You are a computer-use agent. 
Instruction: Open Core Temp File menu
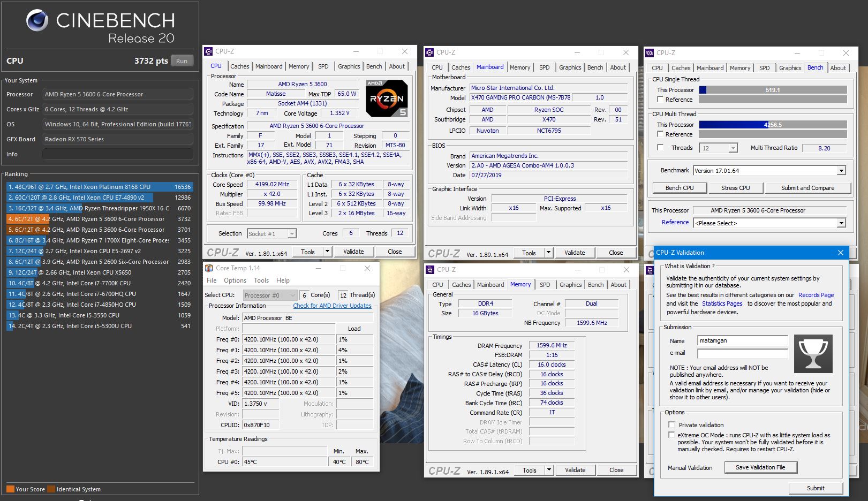coord(212,280)
